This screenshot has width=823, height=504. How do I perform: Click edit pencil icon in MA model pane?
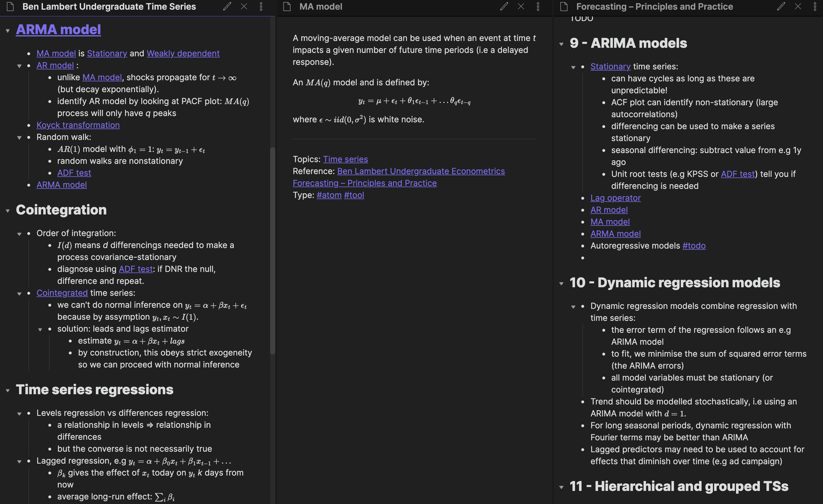click(504, 6)
